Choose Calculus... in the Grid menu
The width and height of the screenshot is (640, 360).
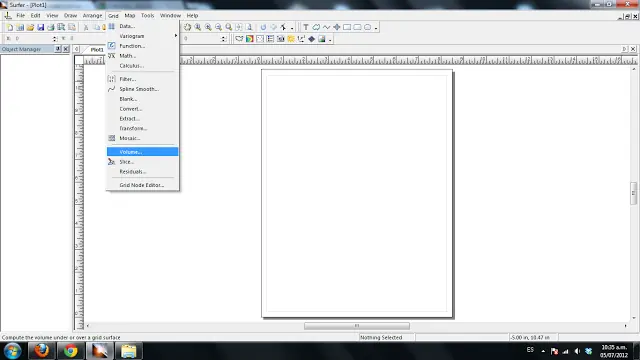tap(142, 66)
